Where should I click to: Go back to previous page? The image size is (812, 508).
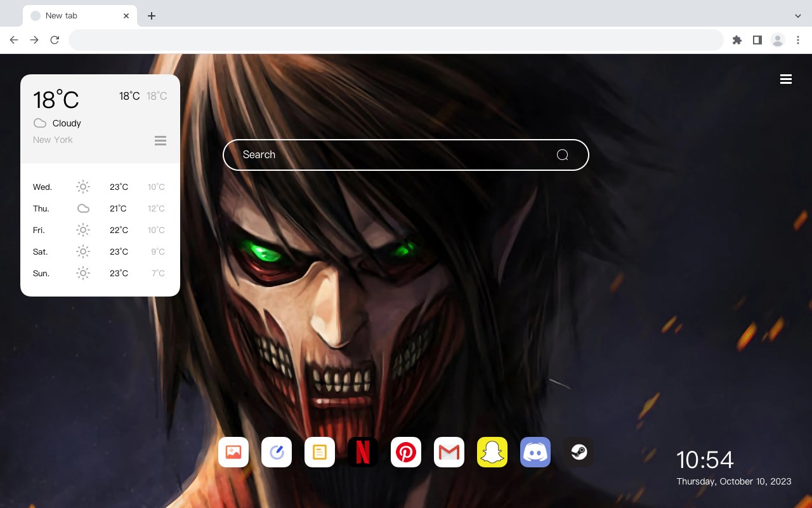coord(14,40)
